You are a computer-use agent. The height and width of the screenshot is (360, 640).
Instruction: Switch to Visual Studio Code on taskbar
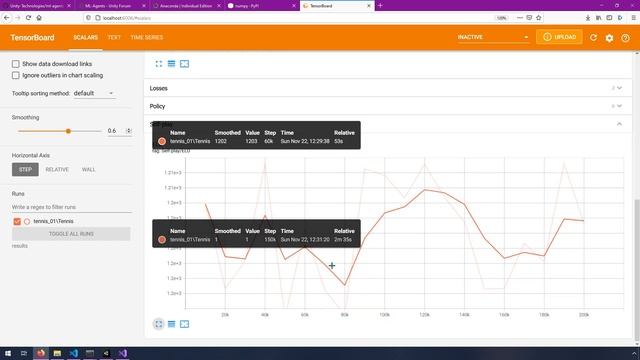73,353
